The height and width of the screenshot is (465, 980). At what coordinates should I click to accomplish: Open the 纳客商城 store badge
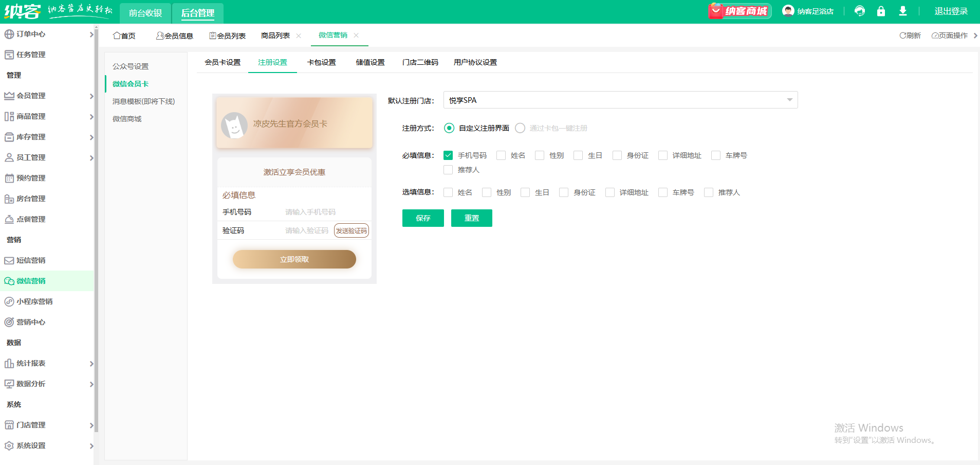[739, 11]
